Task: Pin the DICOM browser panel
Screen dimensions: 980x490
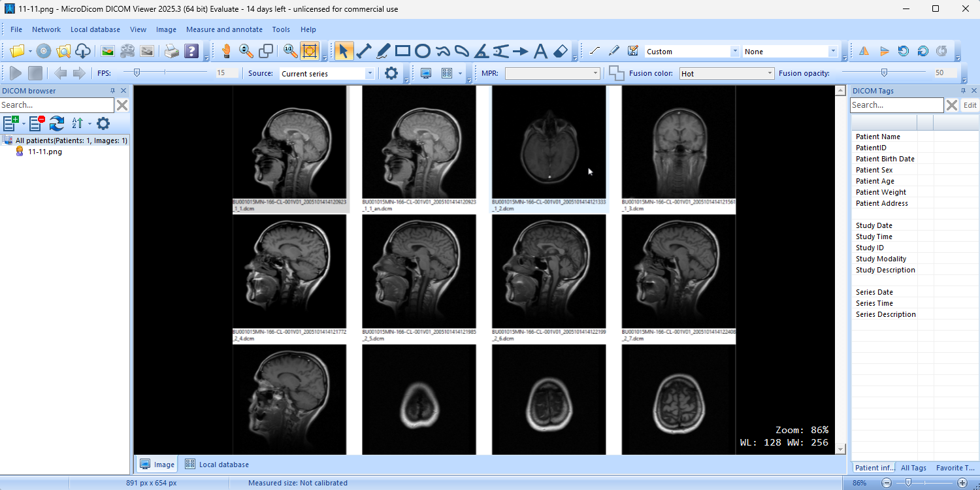Action: (x=112, y=91)
